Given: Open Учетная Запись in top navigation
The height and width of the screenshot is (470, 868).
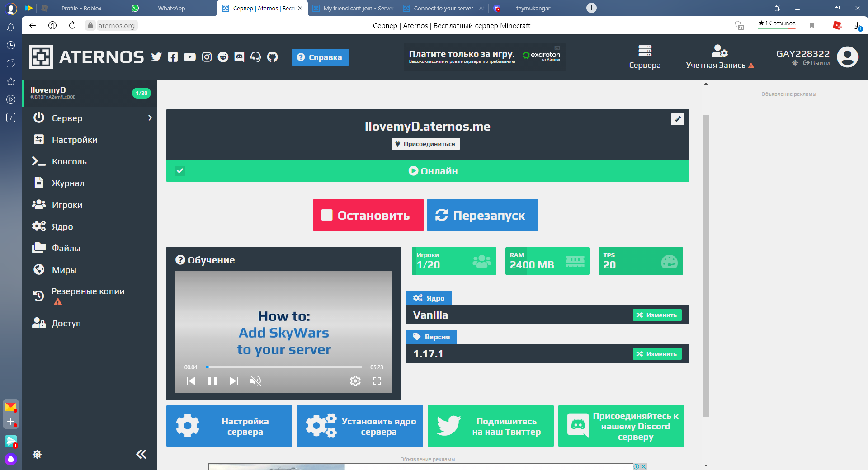Looking at the screenshot, I should [720, 57].
